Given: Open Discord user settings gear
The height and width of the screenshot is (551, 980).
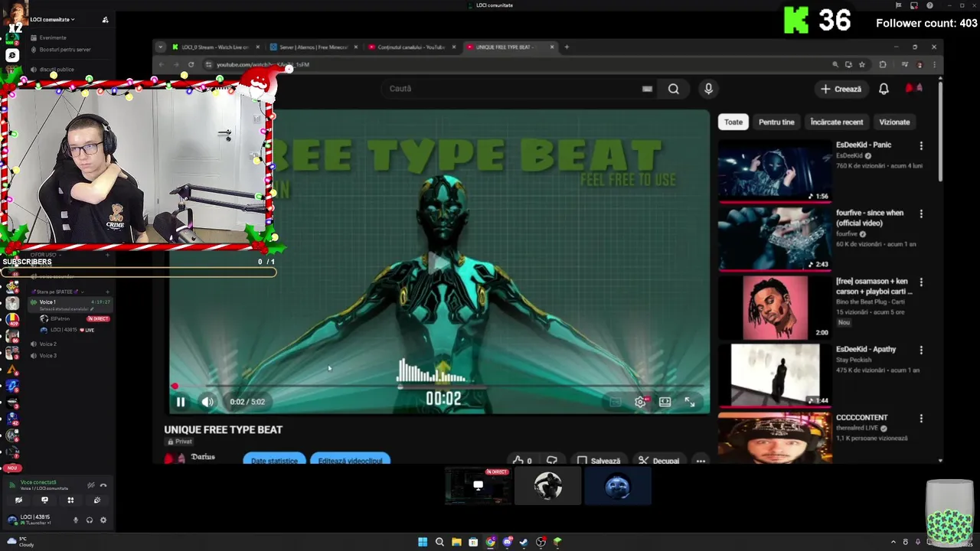Looking at the screenshot, I should [103, 520].
